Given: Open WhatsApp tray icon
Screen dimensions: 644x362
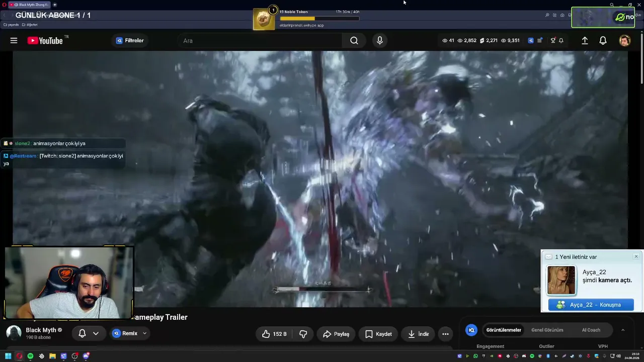Looking at the screenshot, I should (475, 356).
